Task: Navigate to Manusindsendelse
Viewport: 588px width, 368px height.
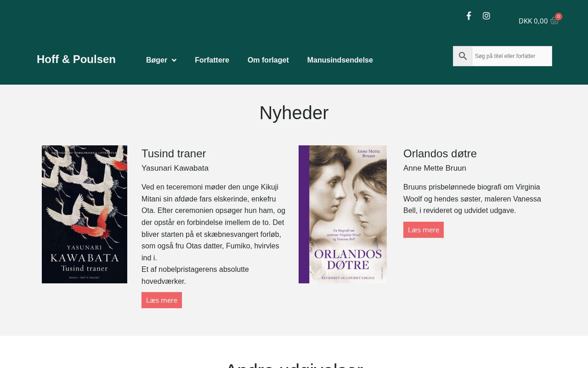Action: [340, 60]
